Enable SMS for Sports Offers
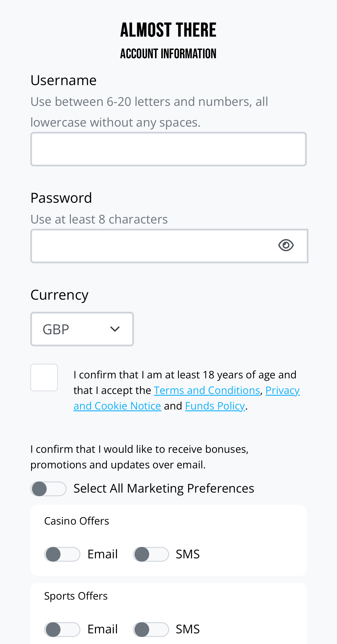Viewport: 337px width, 644px height. (x=150, y=629)
